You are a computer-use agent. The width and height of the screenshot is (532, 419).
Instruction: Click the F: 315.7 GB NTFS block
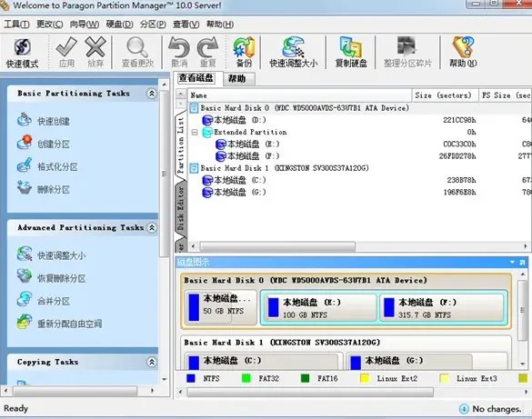(442, 308)
